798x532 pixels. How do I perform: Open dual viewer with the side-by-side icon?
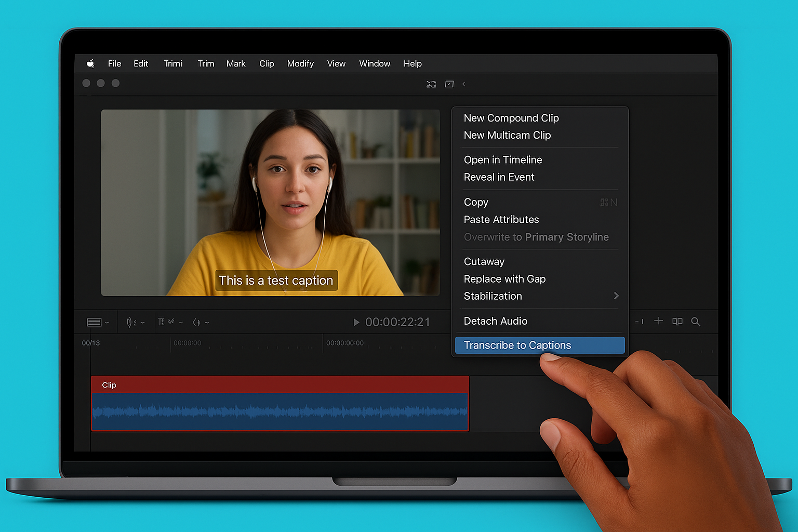click(x=677, y=322)
